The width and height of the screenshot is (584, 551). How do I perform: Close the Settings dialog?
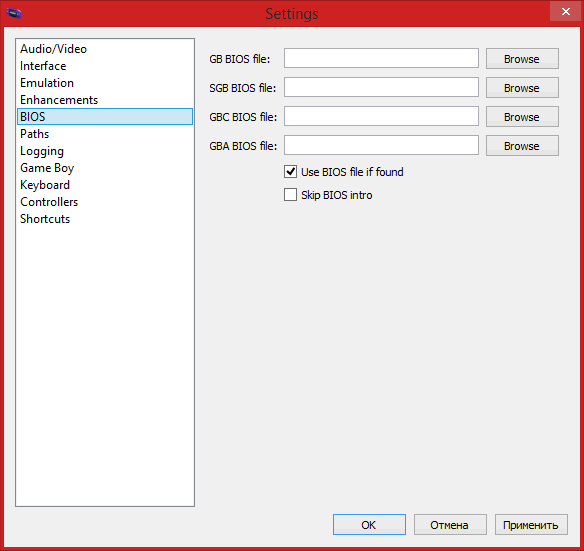coord(565,12)
